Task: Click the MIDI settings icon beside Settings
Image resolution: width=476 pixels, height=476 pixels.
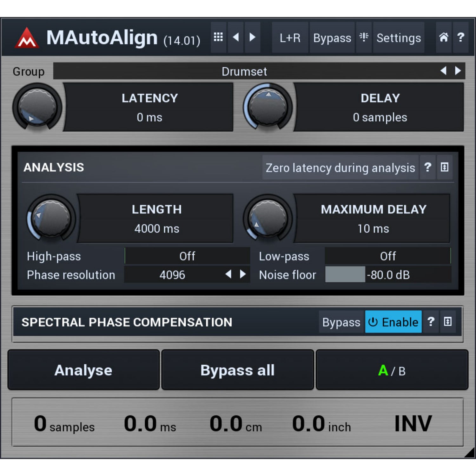Action: coord(364,37)
